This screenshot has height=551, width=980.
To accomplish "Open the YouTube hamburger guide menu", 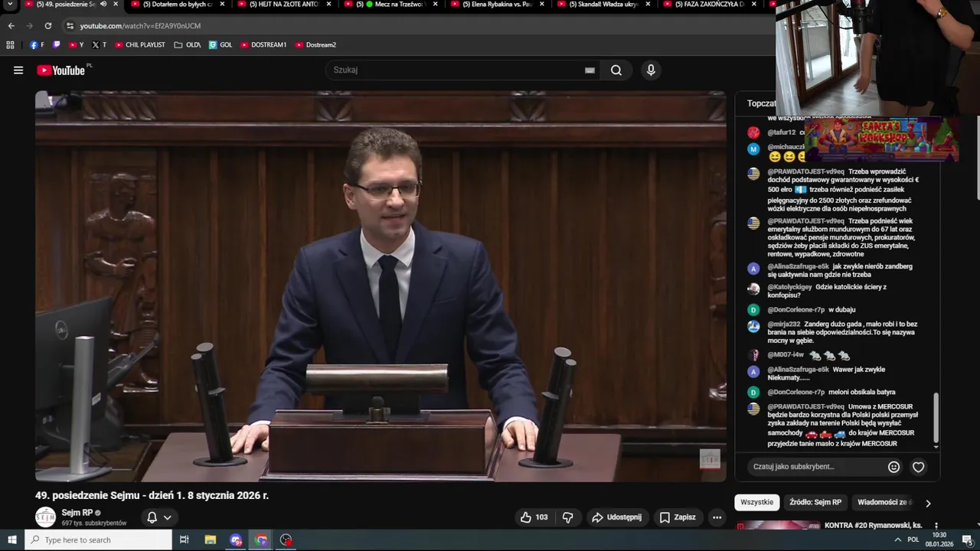I will pos(18,70).
